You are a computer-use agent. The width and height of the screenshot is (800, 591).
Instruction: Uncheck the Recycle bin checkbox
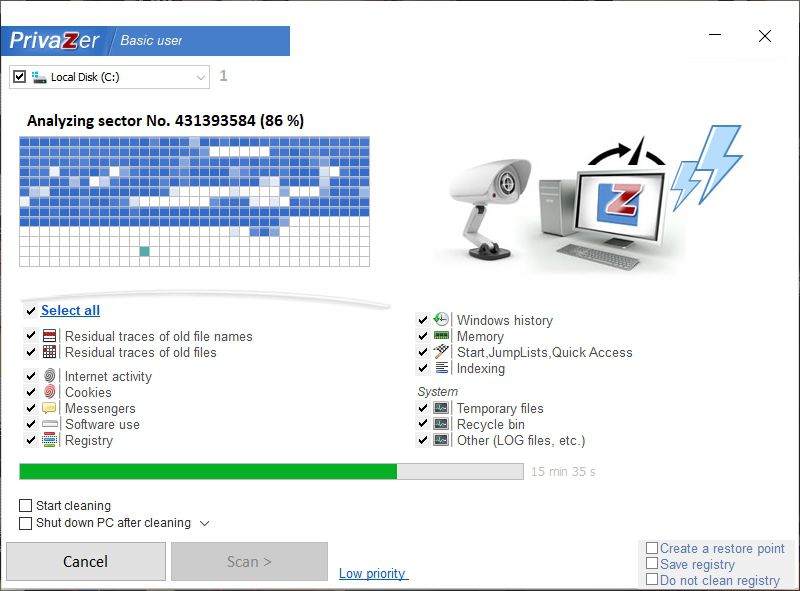coord(422,424)
